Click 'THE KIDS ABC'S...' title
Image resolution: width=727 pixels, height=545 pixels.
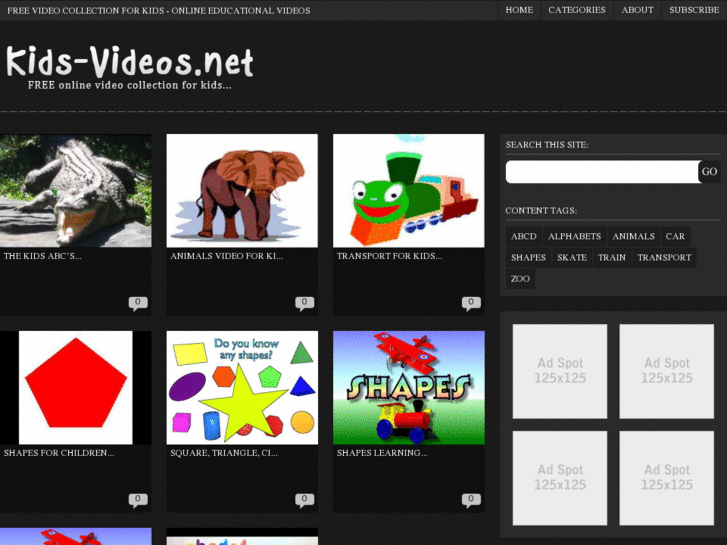pyautogui.click(x=42, y=256)
